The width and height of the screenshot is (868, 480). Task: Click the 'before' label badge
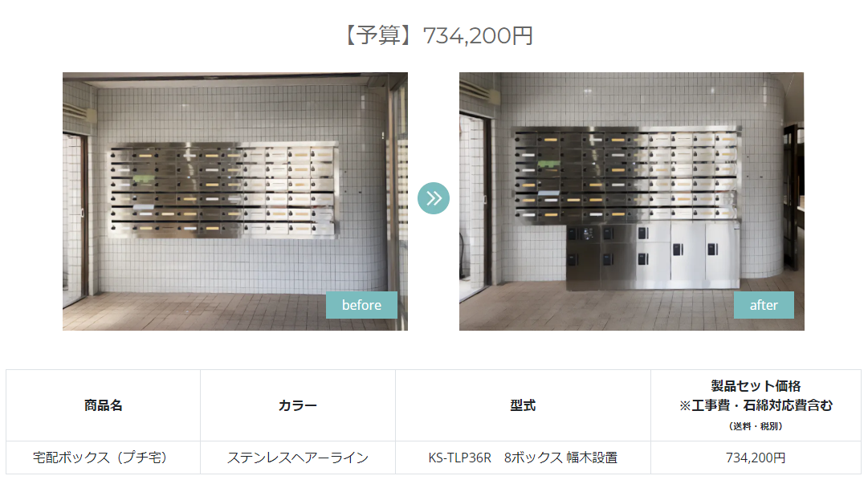tap(361, 305)
